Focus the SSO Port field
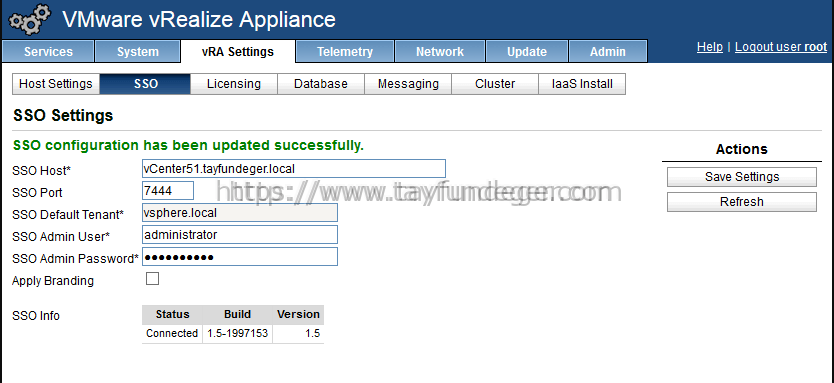Viewport: 834px width, 383px height. point(168,190)
